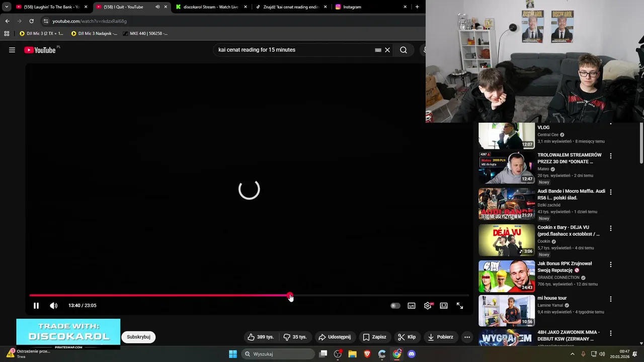Mute the I Quit tab via speaker icon
Screen dimensions: 644x362
coord(157,7)
